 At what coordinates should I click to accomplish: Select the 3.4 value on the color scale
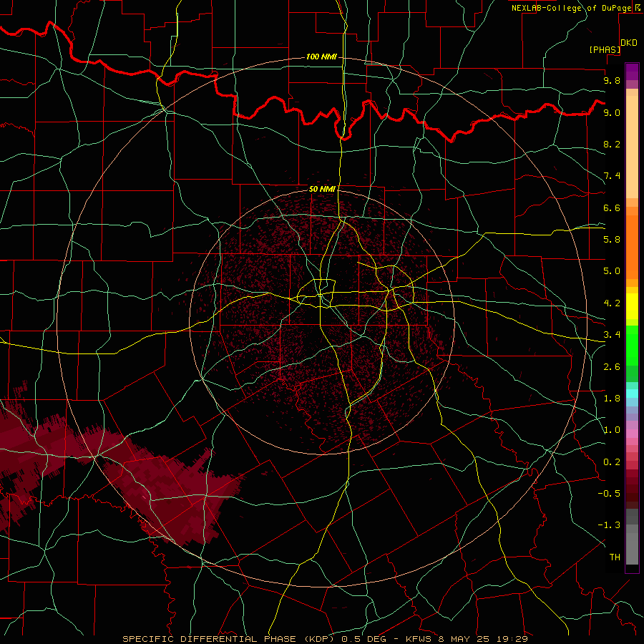pos(612,335)
